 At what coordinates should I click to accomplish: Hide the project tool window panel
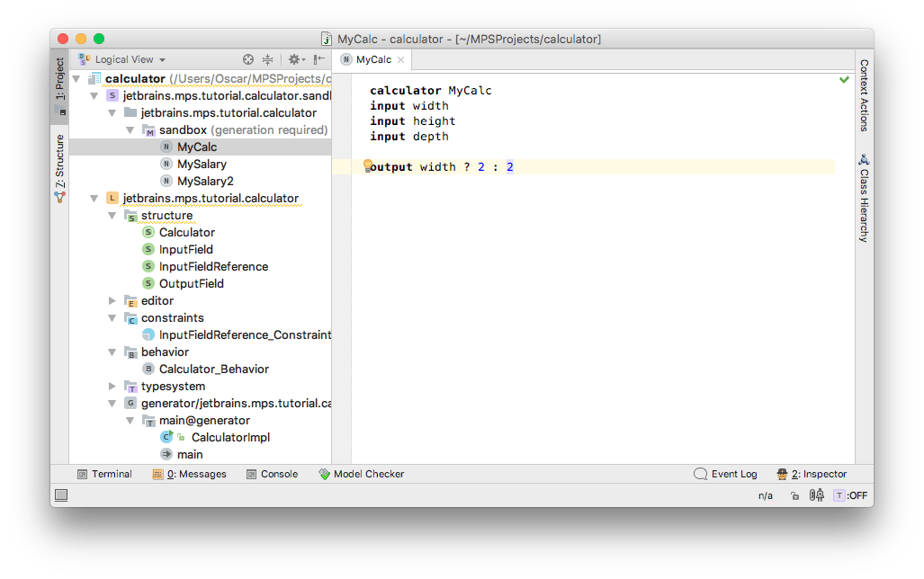[318, 59]
